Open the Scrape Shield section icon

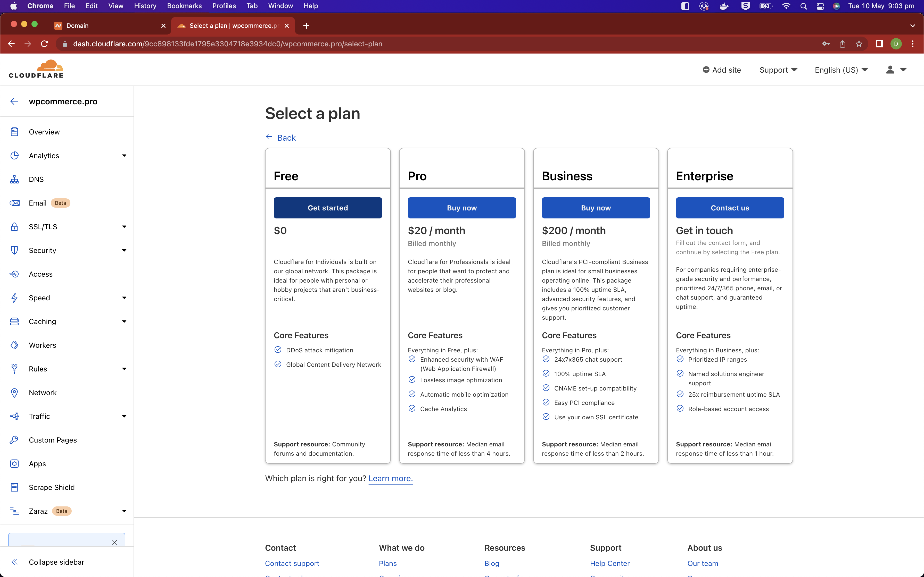pyautogui.click(x=14, y=487)
